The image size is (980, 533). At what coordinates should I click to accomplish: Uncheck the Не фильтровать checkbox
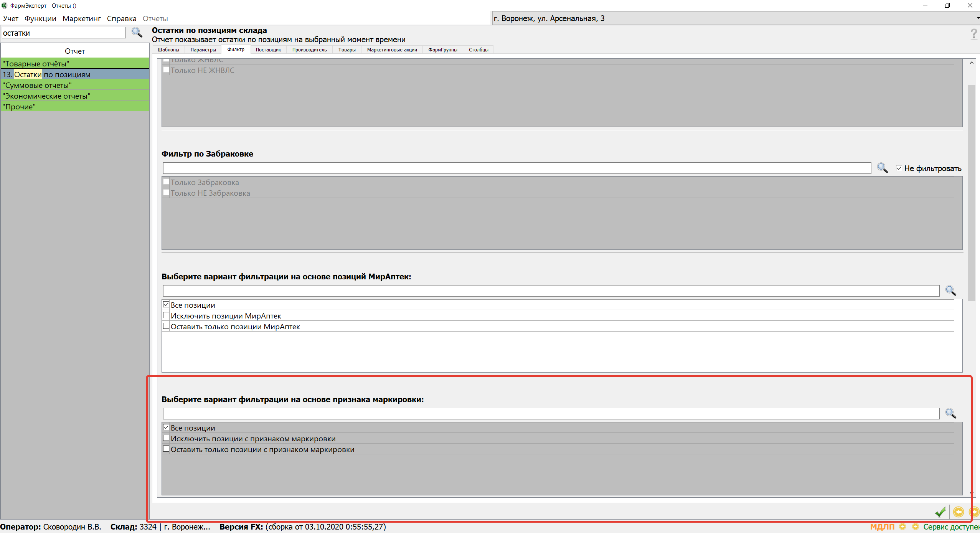click(x=899, y=168)
